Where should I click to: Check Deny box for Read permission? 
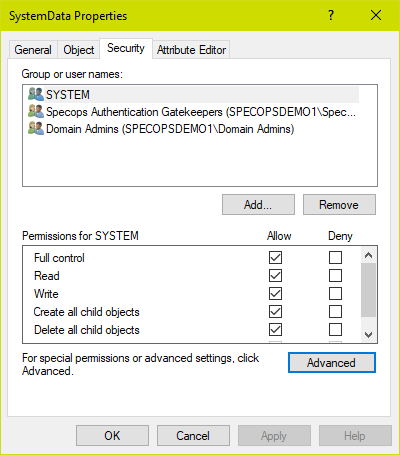click(335, 276)
